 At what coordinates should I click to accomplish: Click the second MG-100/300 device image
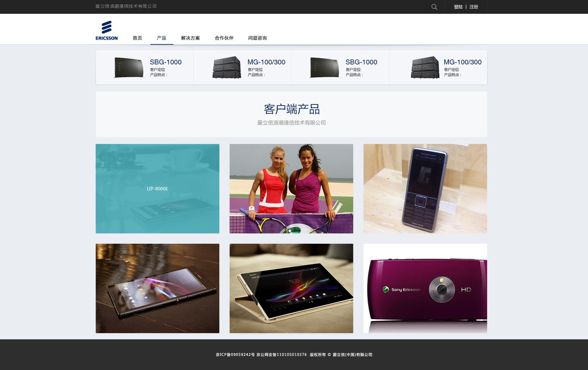[x=425, y=68]
